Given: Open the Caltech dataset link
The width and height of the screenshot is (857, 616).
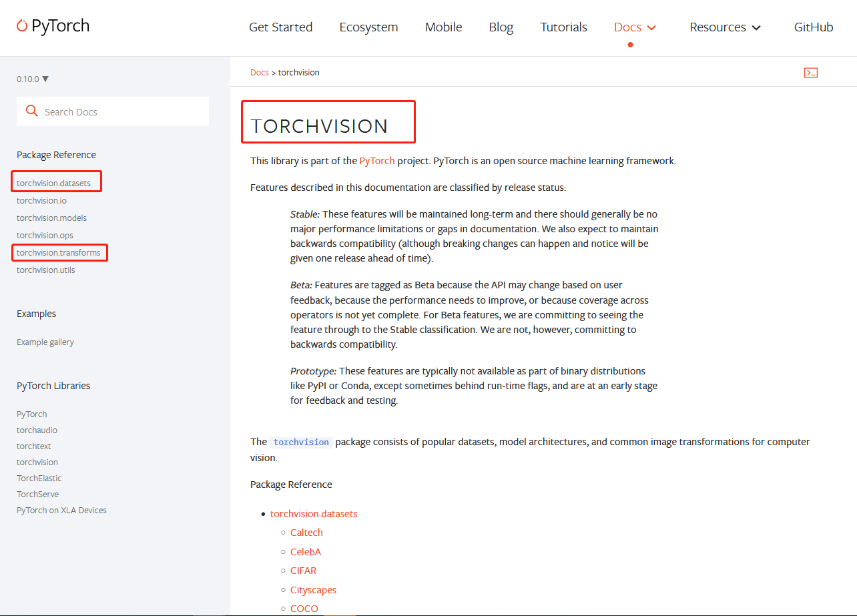Looking at the screenshot, I should tap(306, 533).
